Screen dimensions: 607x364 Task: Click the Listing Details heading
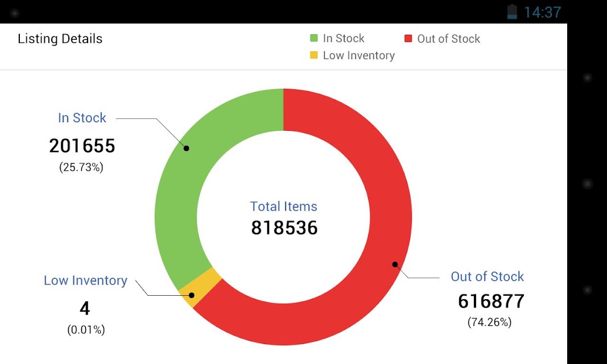coord(60,39)
